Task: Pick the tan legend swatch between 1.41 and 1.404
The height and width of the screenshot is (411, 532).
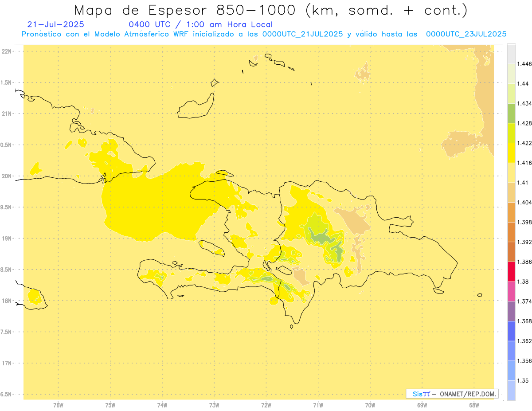Action: point(511,192)
